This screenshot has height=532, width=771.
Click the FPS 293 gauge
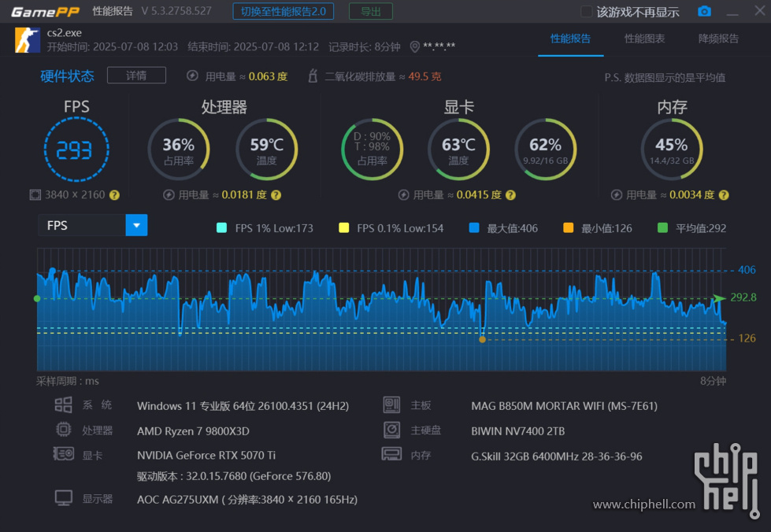point(76,150)
